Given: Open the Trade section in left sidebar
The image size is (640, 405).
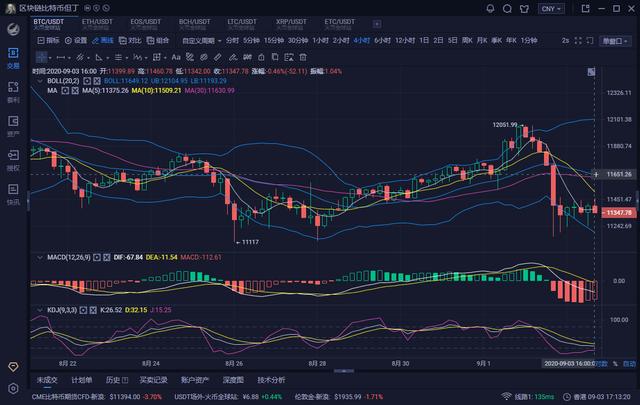Looking at the screenshot, I should point(13,58).
